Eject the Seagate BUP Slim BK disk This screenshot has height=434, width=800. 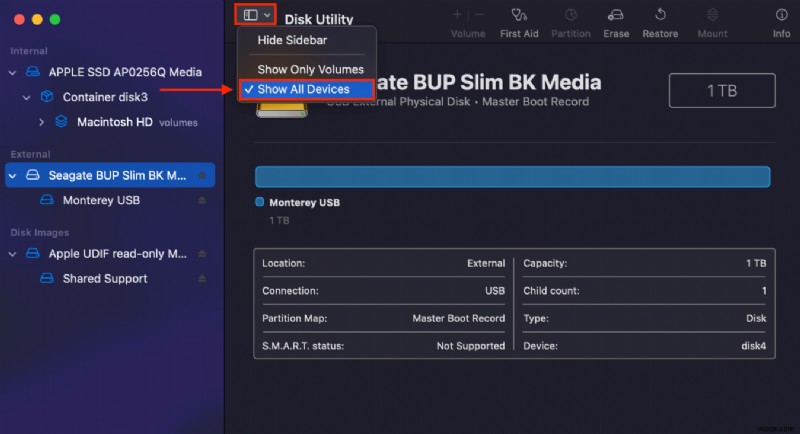pos(202,175)
